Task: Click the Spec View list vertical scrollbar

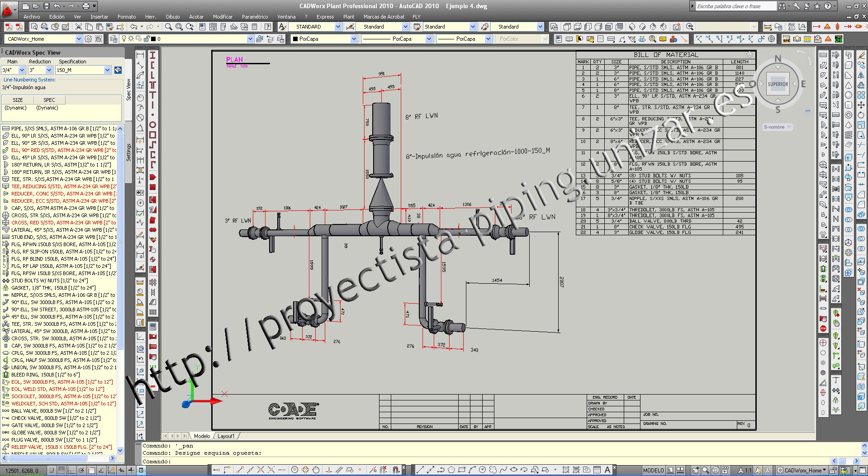Action: click(120, 289)
